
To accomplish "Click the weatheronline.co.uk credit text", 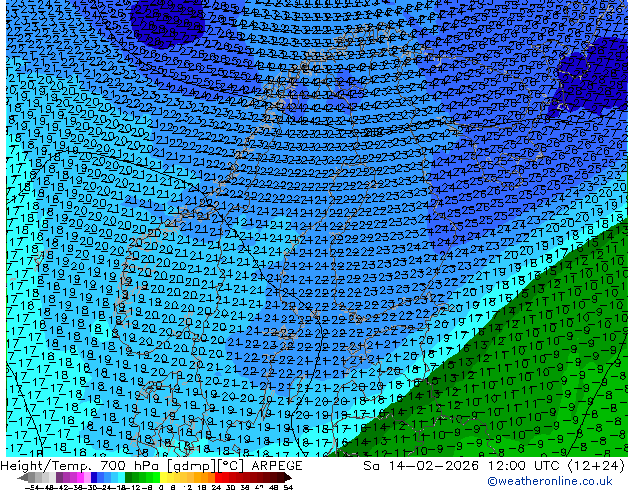I will 550,481.
